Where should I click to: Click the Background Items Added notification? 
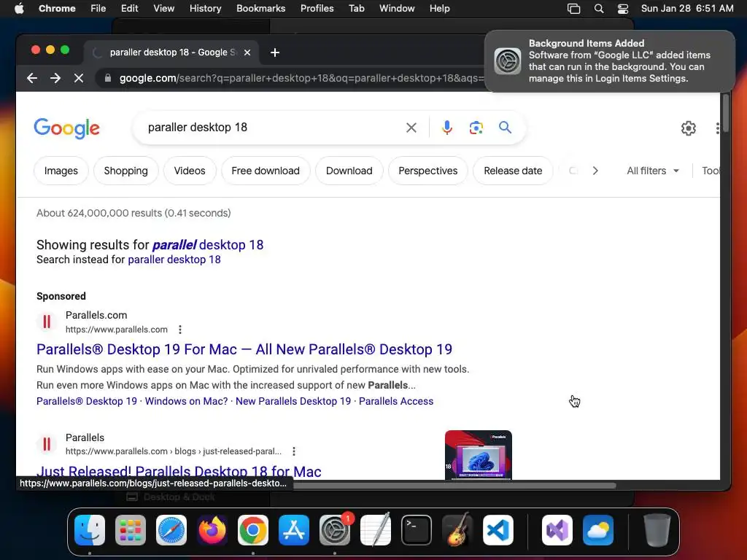pos(609,61)
